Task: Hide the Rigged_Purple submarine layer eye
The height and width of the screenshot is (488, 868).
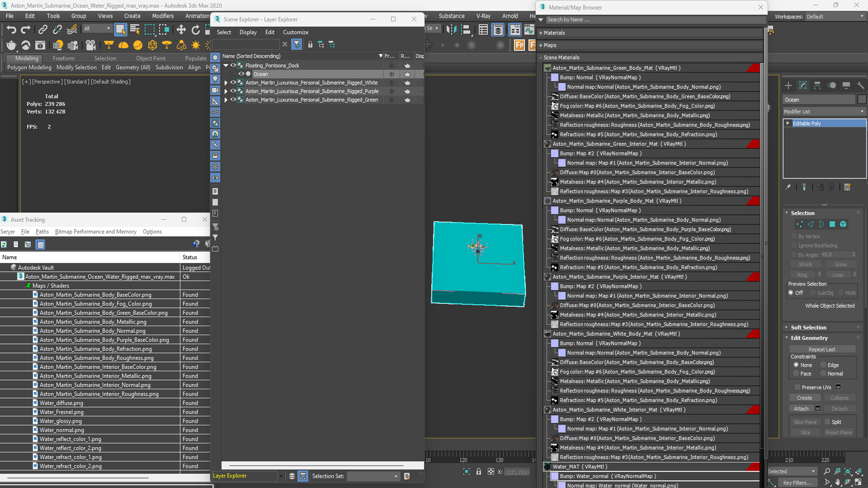Action: pos(233,91)
